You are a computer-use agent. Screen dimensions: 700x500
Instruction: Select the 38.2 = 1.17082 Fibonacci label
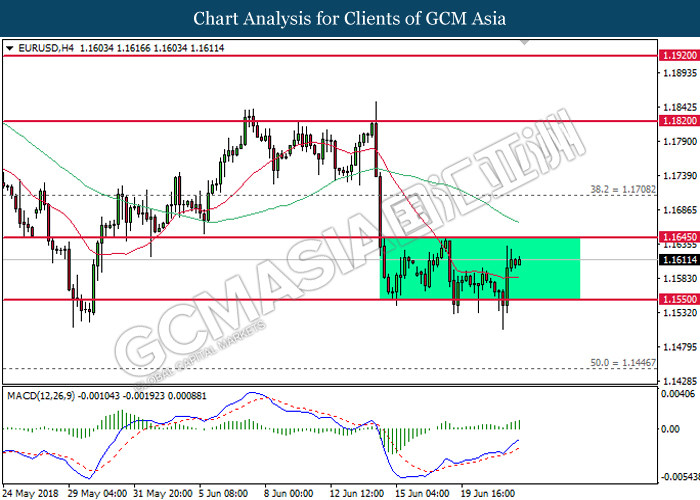[x=623, y=189]
